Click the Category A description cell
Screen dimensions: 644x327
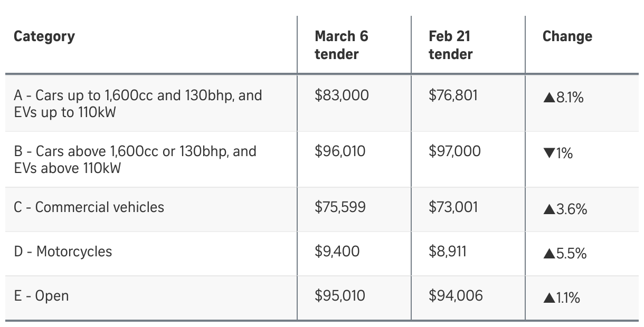(x=138, y=104)
